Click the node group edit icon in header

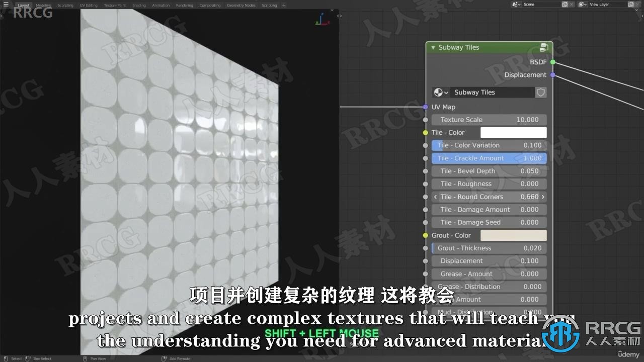(544, 47)
